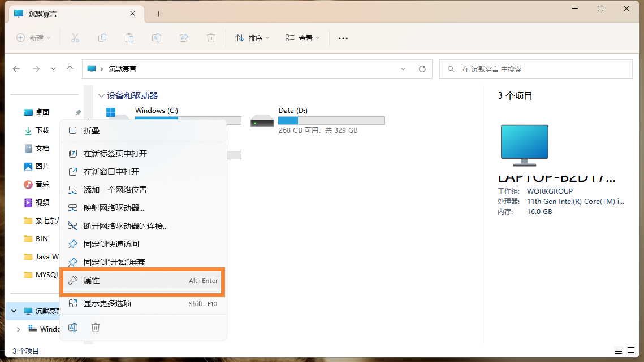Choose 属性 (Properties) in context menu
Viewport: 644px width, 362px height.
[144, 280]
